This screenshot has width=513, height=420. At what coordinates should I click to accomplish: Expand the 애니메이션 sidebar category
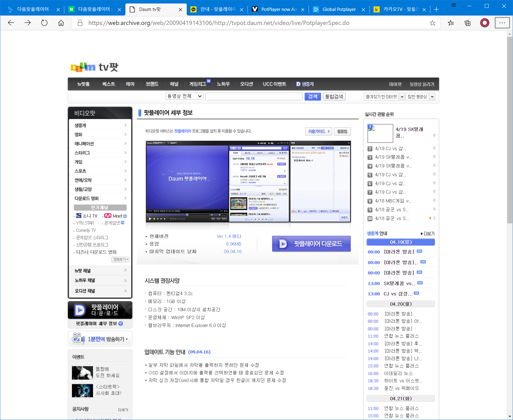[x=100, y=143]
